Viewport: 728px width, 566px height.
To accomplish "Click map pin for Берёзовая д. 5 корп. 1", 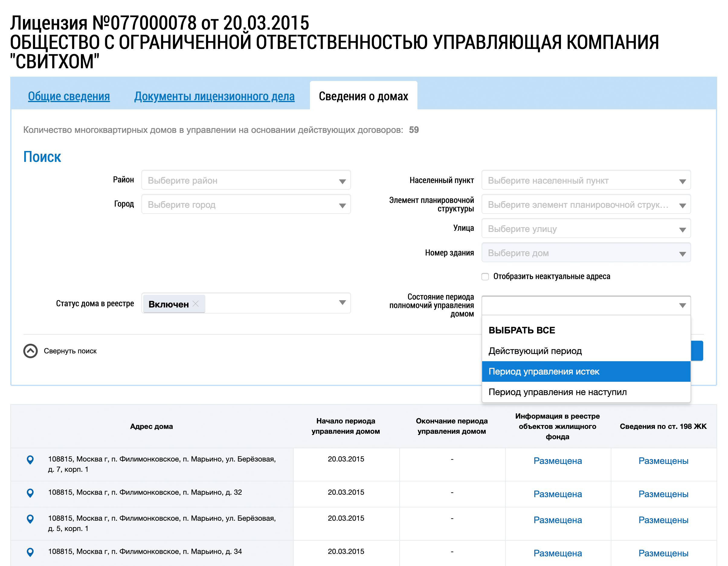I will pyautogui.click(x=30, y=519).
